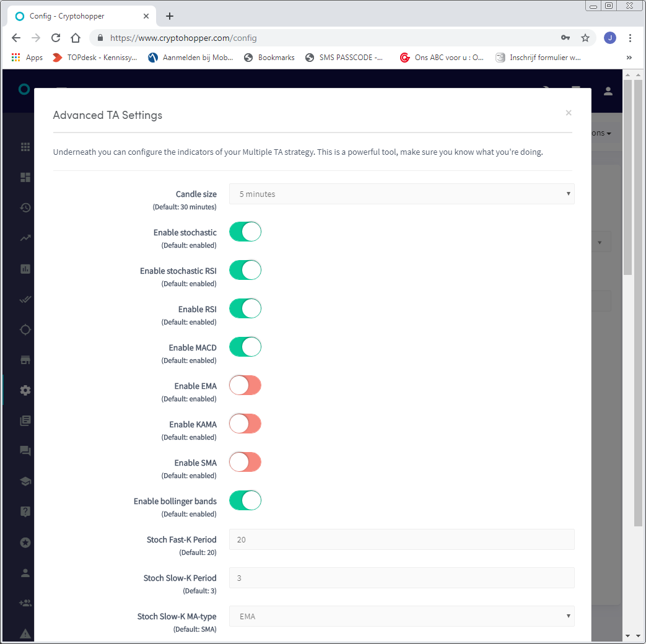Click the user profile icon top right
This screenshot has height=644, width=646.
(608, 91)
